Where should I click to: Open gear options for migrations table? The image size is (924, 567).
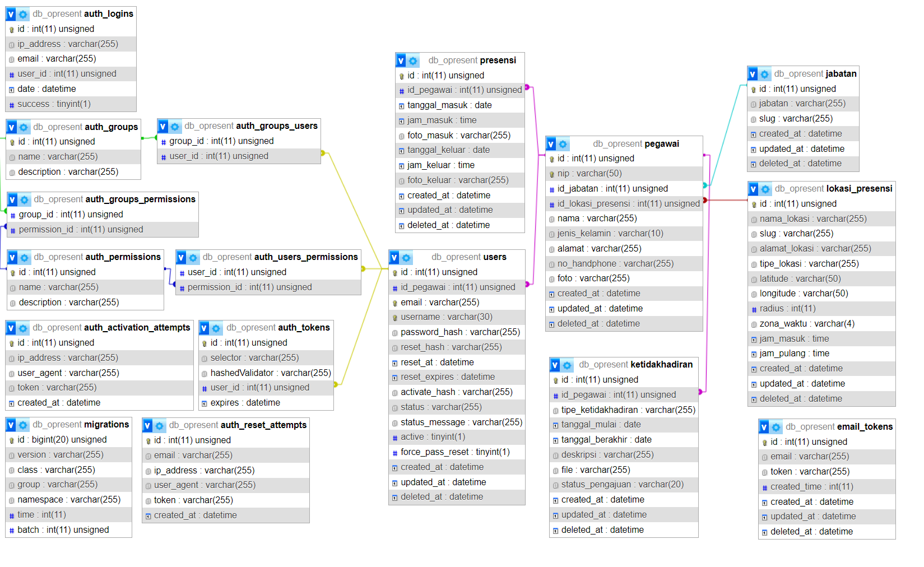tap(23, 425)
